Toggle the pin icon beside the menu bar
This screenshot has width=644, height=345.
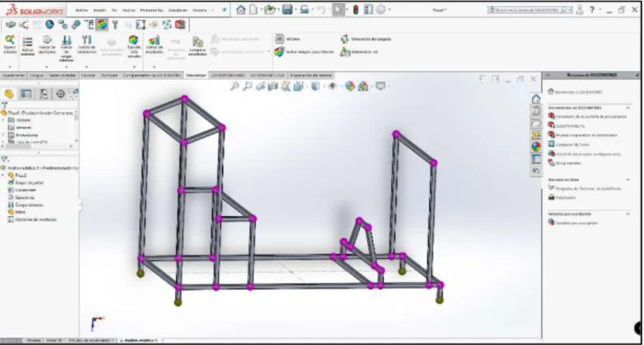click(x=224, y=10)
